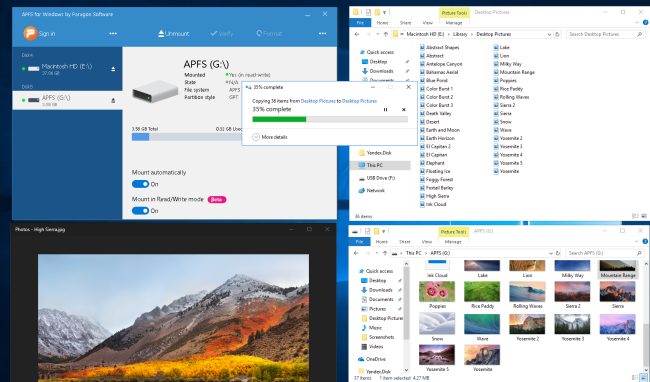Viewport: 650px width, 382px height.
Task: Open help icon in Desktop Pictures window
Action: (646, 23)
